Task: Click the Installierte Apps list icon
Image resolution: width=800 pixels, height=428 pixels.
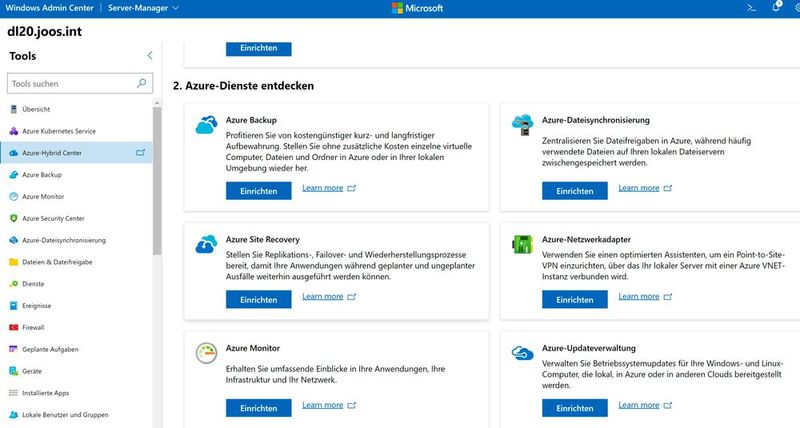Action: point(14,393)
